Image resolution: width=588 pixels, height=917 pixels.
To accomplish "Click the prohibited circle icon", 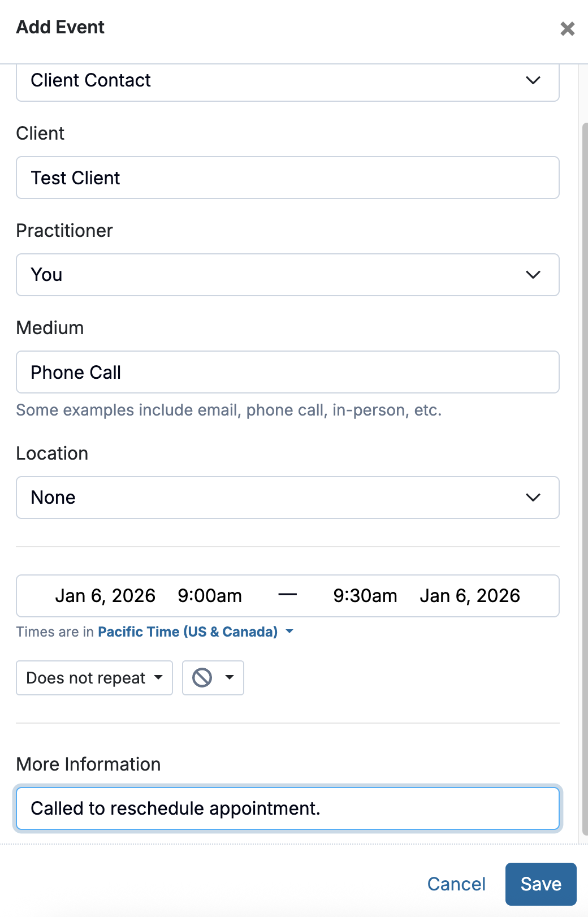I will (202, 677).
